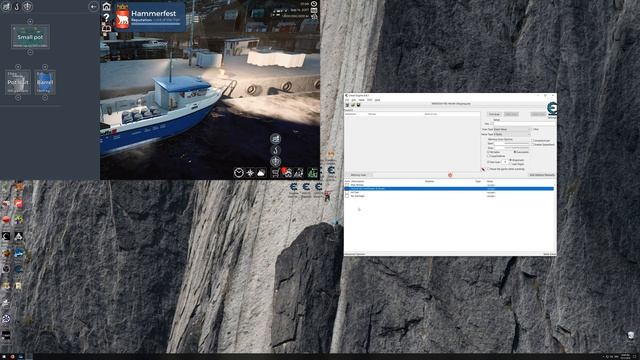Open the Recycle Bin on the desktop
Screen dimensions: 640x360
[x=631, y=336]
